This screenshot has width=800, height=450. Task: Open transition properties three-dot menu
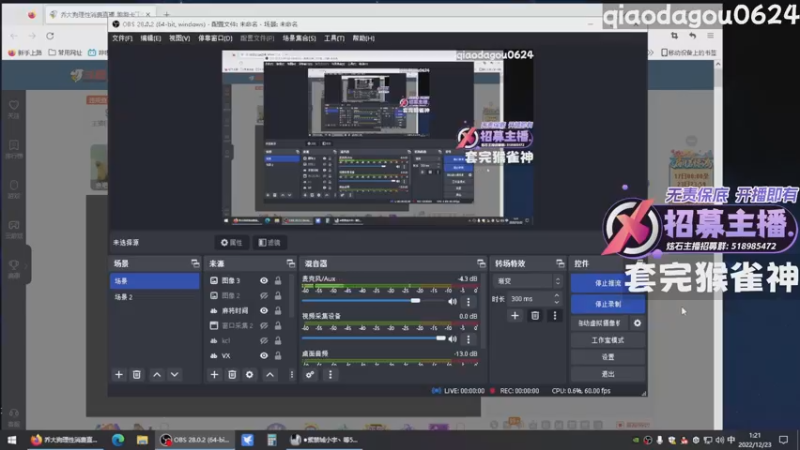tap(555, 316)
